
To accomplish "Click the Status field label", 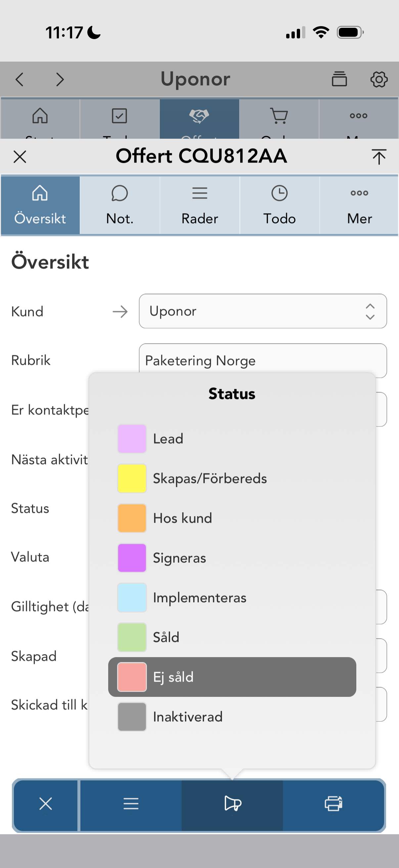I will (x=30, y=508).
